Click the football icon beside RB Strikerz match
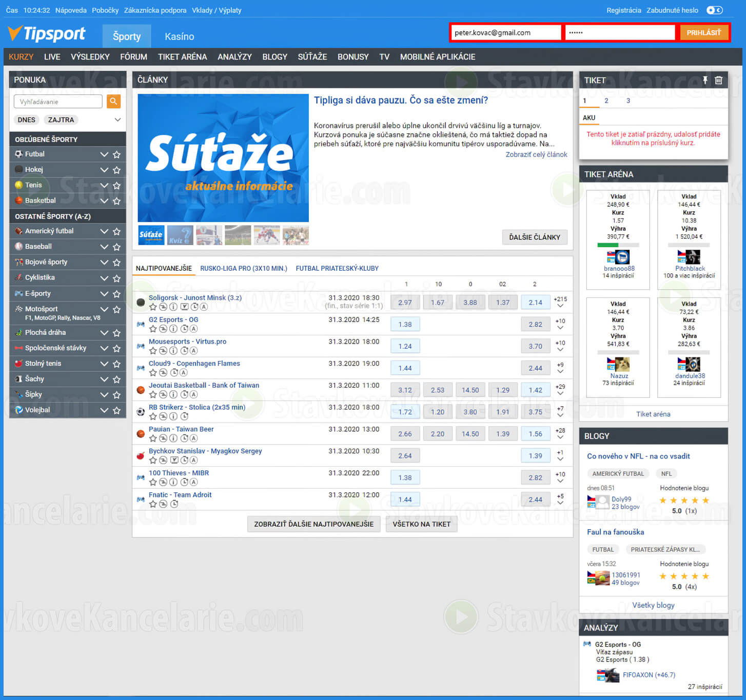Image resolution: width=746 pixels, height=700 pixels. tap(141, 411)
